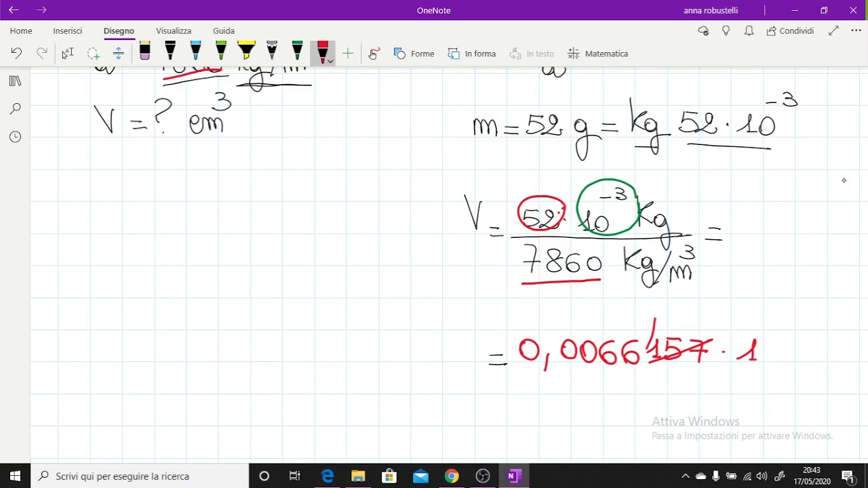Image resolution: width=868 pixels, height=488 pixels.
Task: Add a new pen with plus icon
Action: point(348,54)
